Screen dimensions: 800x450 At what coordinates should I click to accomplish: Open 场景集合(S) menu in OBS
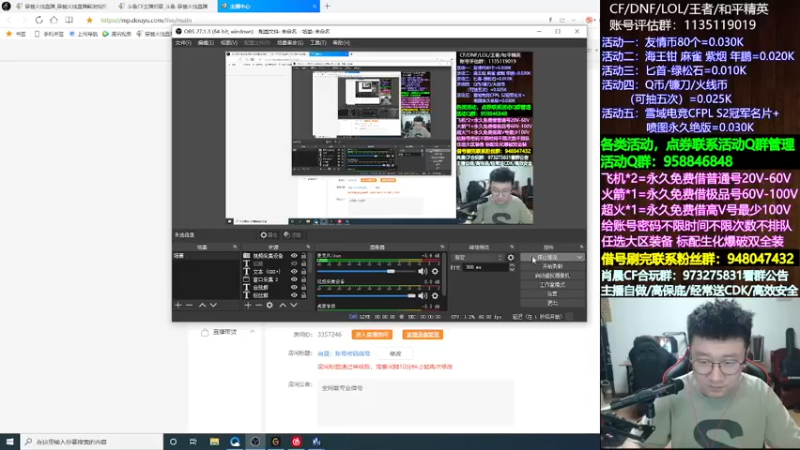290,43
